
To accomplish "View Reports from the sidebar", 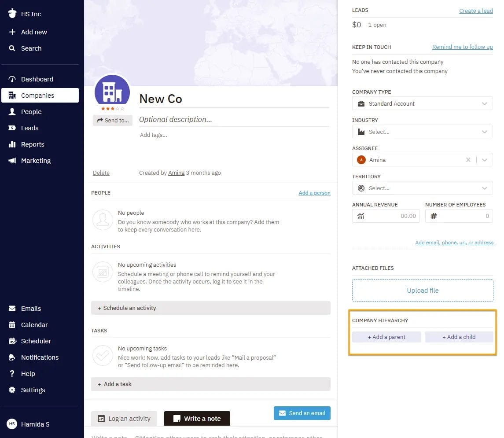I will click(x=33, y=144).
